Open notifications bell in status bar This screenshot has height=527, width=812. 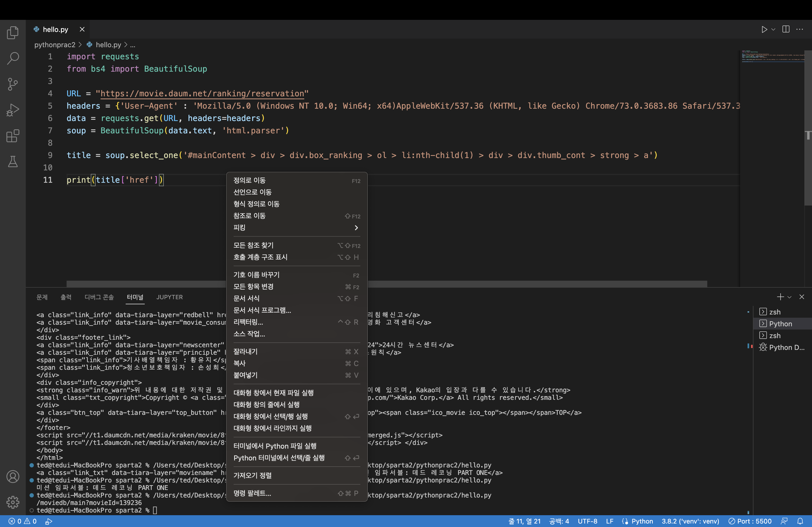[800, 521]
